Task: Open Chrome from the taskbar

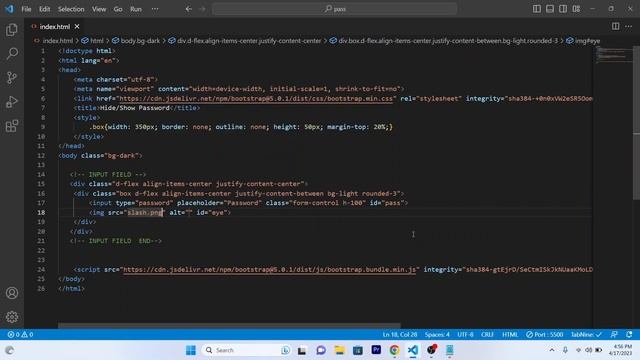Action: (x=394, y=350)
